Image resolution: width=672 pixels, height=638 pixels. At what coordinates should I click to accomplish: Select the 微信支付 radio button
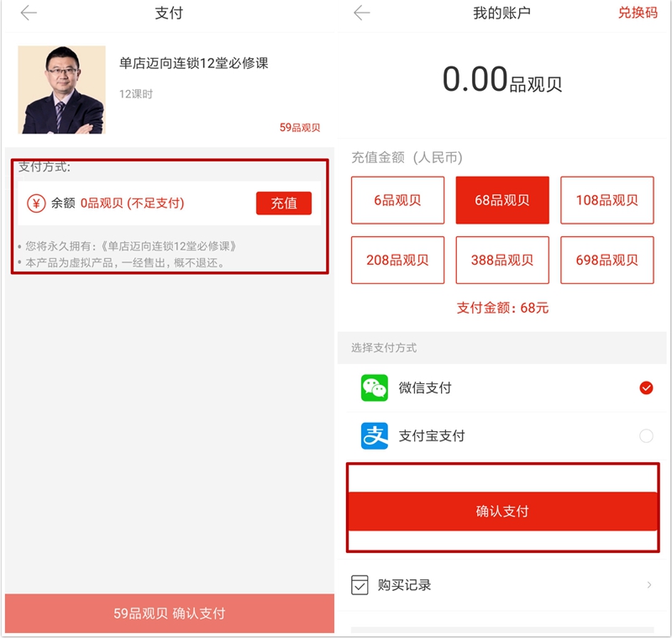click(x=646, y=388)
